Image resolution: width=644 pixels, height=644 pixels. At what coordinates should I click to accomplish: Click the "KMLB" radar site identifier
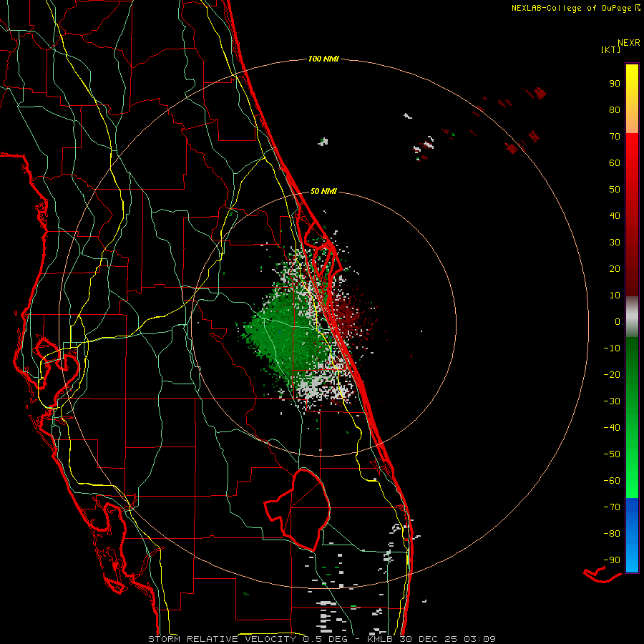click(x=380, y=639)
